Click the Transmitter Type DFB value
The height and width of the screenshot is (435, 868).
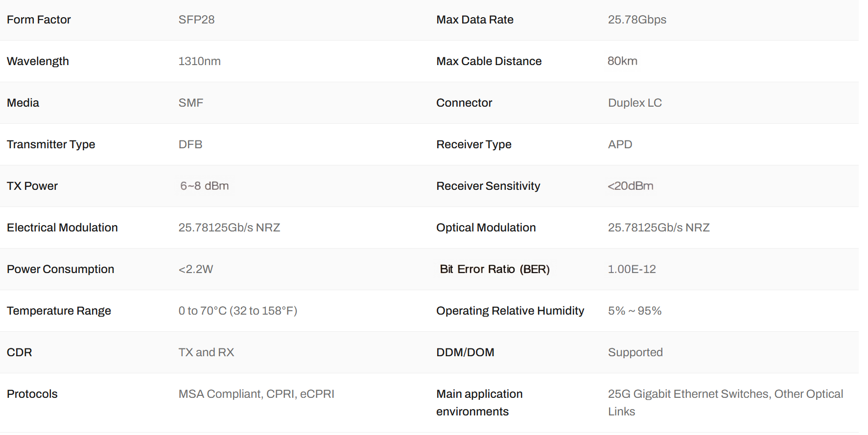190,144
